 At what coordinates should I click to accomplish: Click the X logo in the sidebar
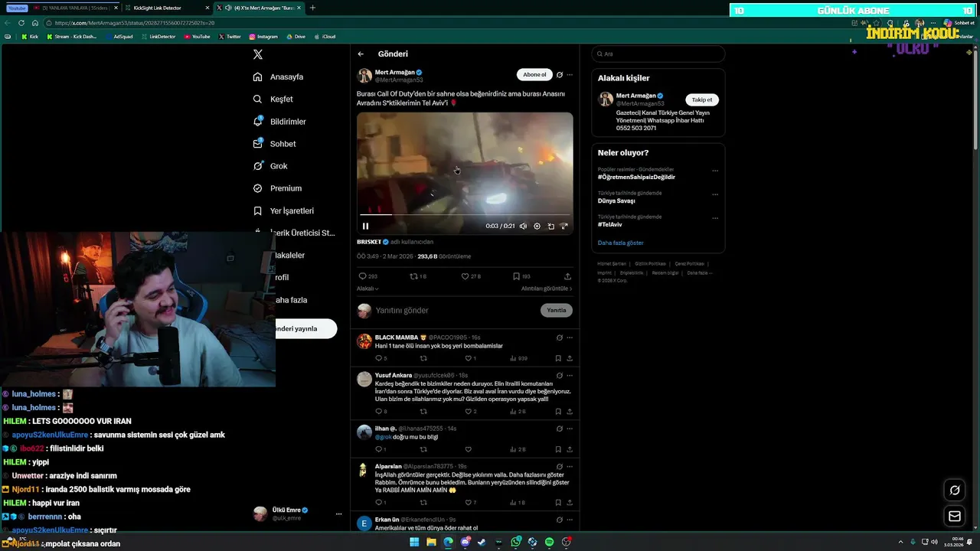tap(258, 54)
